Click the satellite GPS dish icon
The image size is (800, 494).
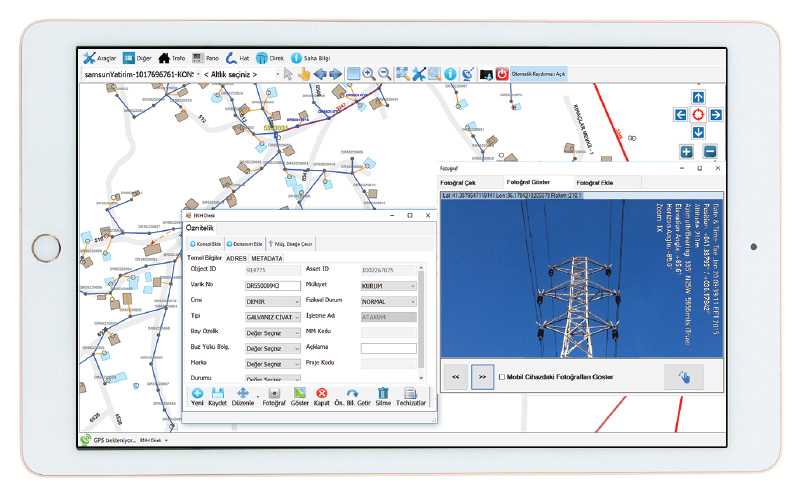click(468, 75)
